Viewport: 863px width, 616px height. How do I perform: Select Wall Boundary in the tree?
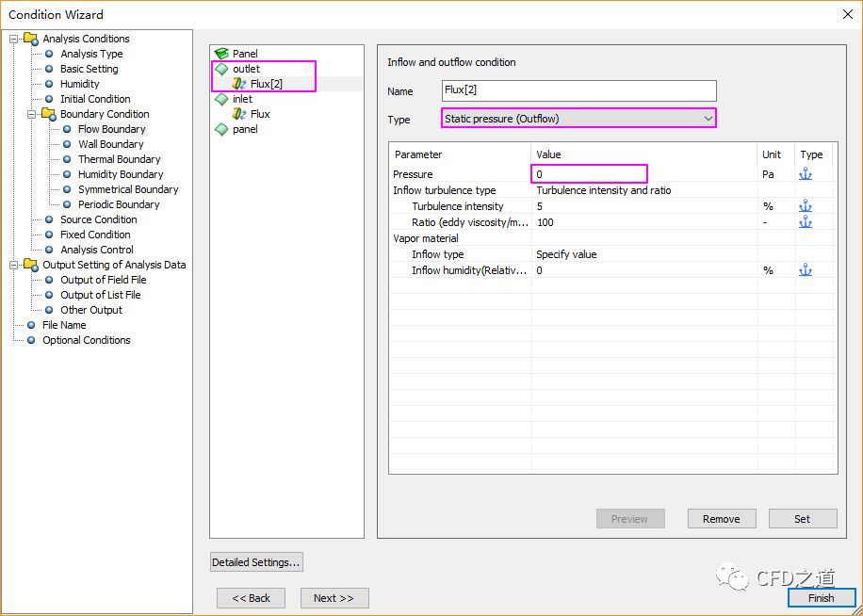[110, 144]
